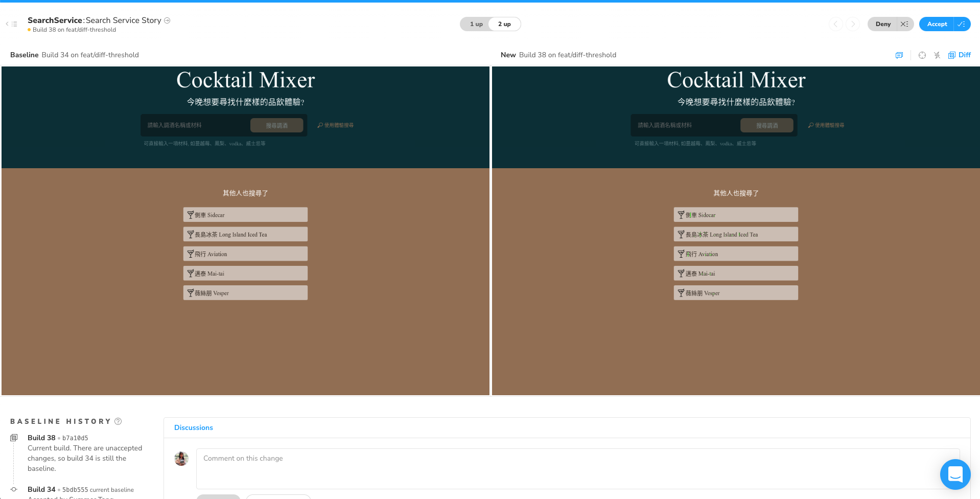Go to previous change with left chevron

(835, 24)
